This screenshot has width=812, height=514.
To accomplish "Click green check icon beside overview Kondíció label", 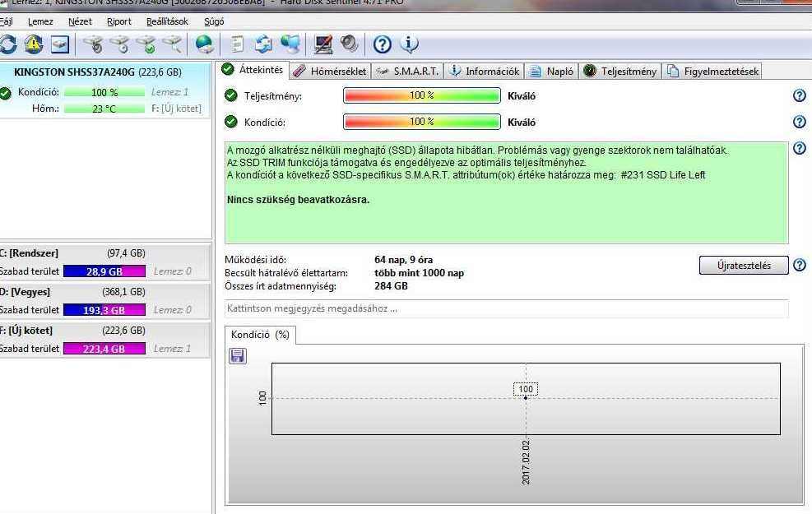I will [231, 122].
